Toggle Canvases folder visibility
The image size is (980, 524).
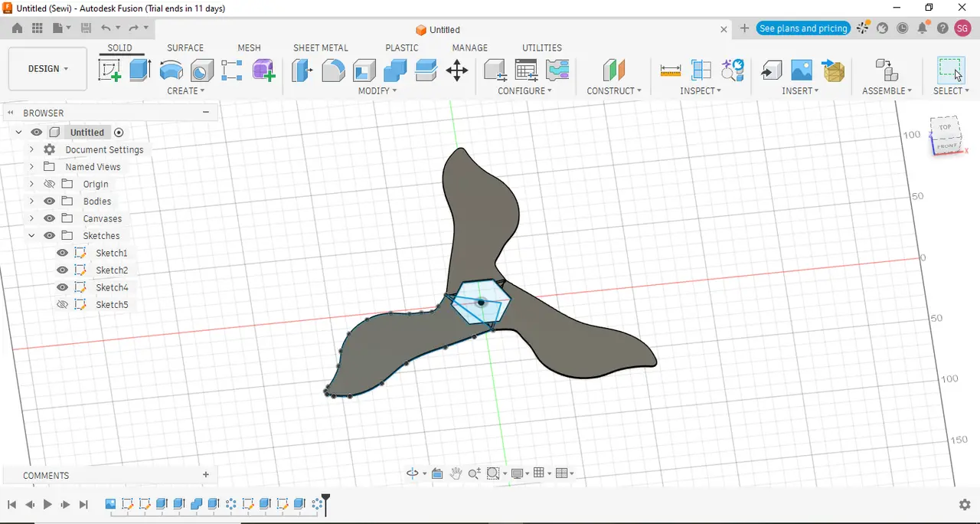tap(50, 218)
